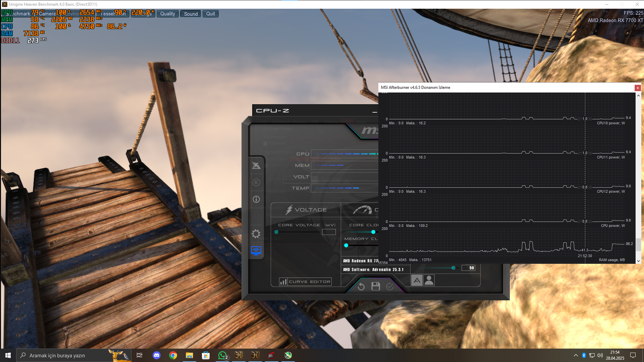Toggle the user-defined fan profile button
644x362 pixels.
429,280
